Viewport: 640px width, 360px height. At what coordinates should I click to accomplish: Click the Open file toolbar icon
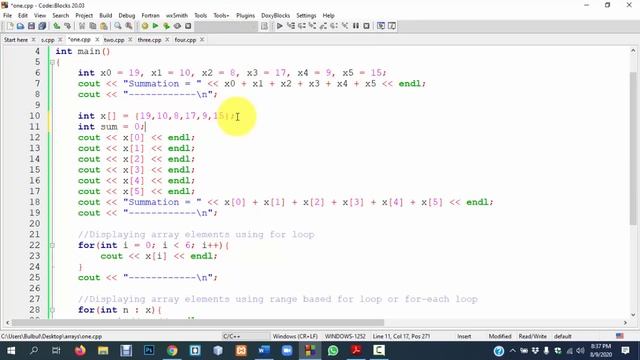tap(20, 26)
